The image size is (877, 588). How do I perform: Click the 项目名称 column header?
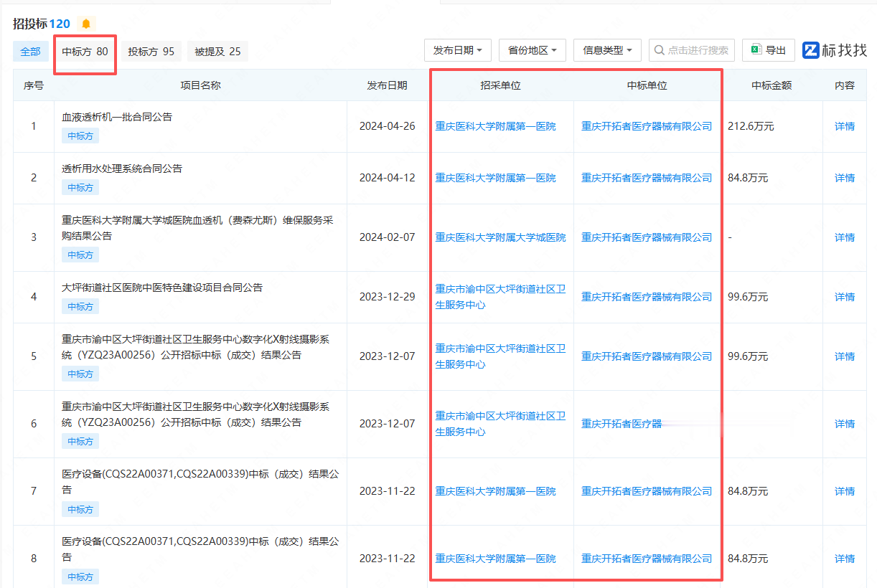(200, 85)
